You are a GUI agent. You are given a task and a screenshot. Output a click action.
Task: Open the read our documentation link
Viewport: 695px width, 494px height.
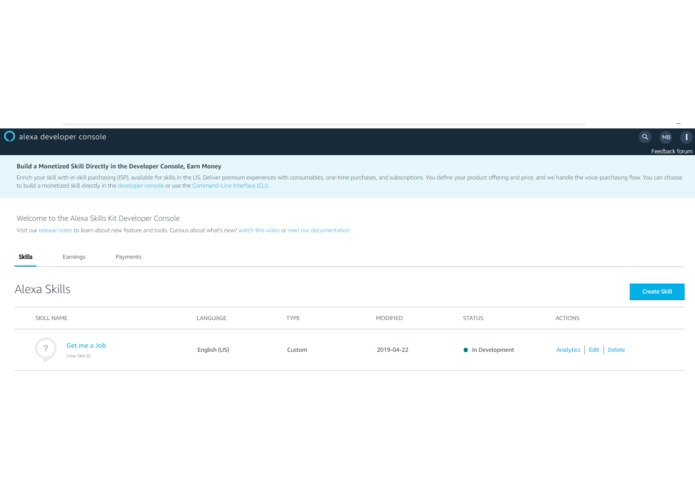tap(319, 230)
